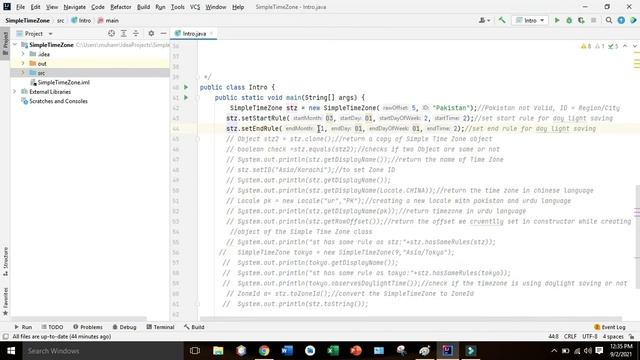640x360 pixels.
Task: Open Word from the taskbar
Action: point(287,351)
